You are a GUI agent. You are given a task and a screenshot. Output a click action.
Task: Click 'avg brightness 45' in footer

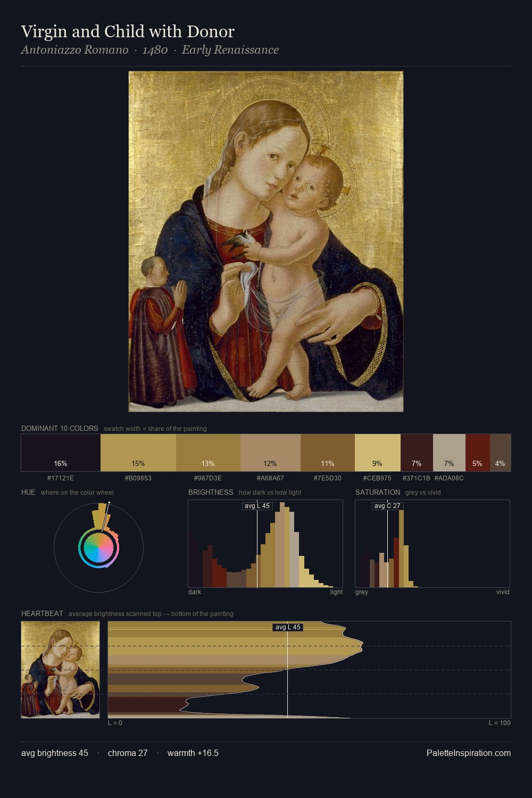pyautogui.click(x=55, y=753)
